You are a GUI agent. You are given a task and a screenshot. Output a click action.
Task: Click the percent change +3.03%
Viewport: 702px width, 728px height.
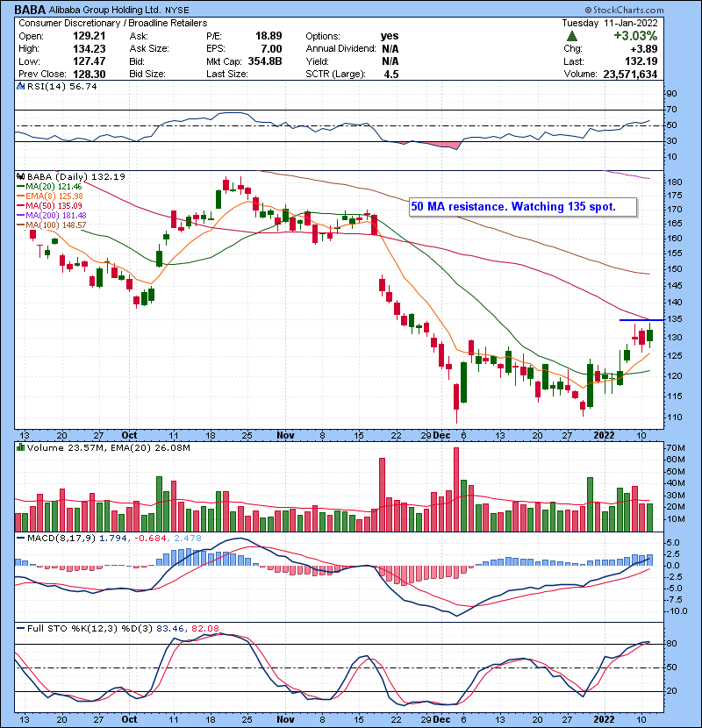[x=635, y=36]
